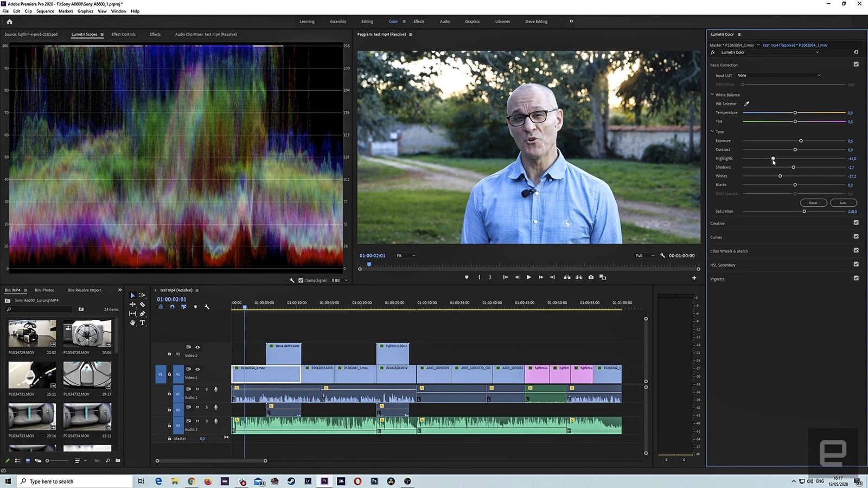Click the Auto tone button
The image size is (868, 488).
coord(843,203)
